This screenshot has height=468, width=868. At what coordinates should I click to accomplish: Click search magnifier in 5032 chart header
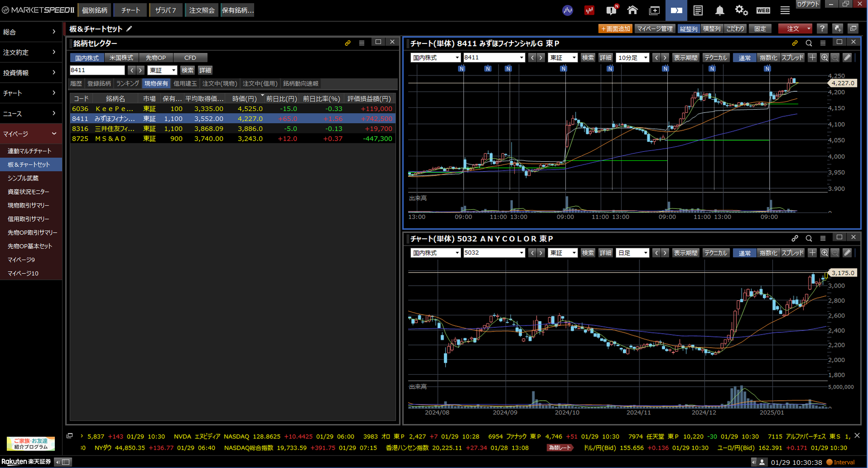coord(809,238)
